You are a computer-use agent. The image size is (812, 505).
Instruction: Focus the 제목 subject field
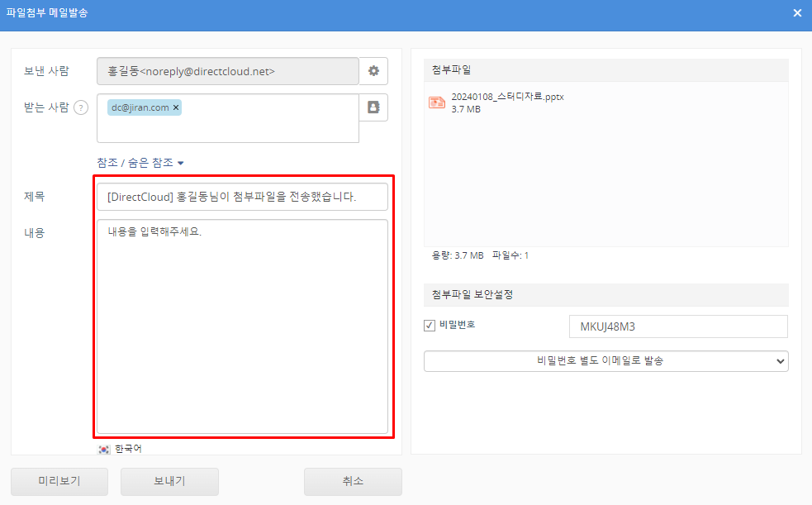pos(242,198)
